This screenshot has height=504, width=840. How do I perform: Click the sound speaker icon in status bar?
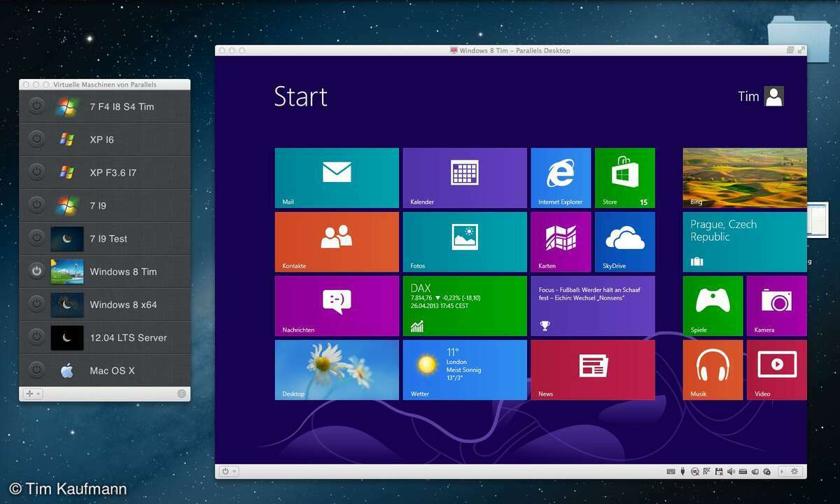(x=731, y=472)
